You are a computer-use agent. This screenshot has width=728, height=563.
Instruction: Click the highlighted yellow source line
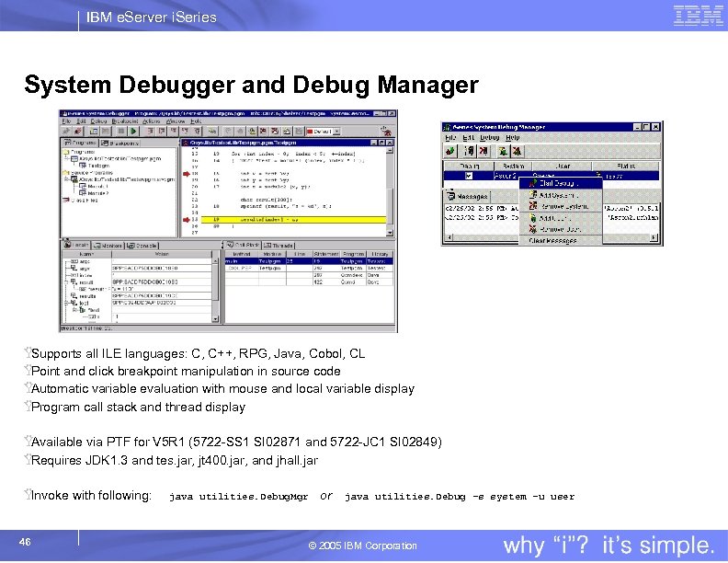(x=293, y=220)
